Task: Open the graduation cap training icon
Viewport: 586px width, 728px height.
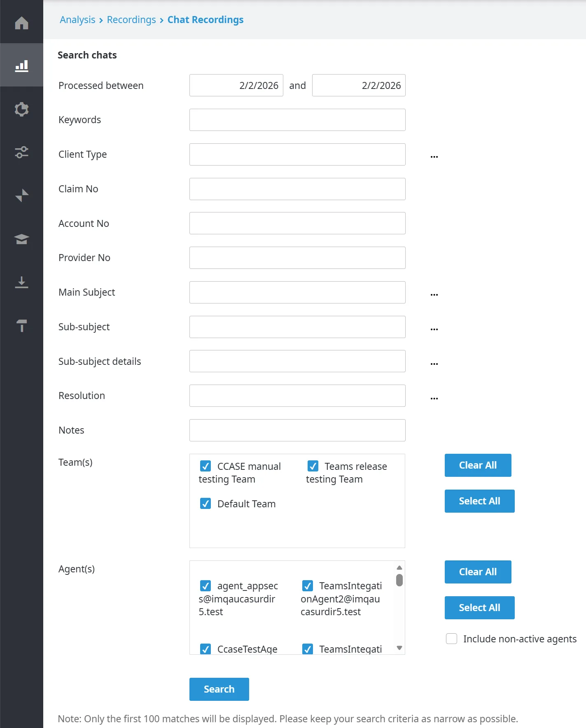Action: pos(21,239)
